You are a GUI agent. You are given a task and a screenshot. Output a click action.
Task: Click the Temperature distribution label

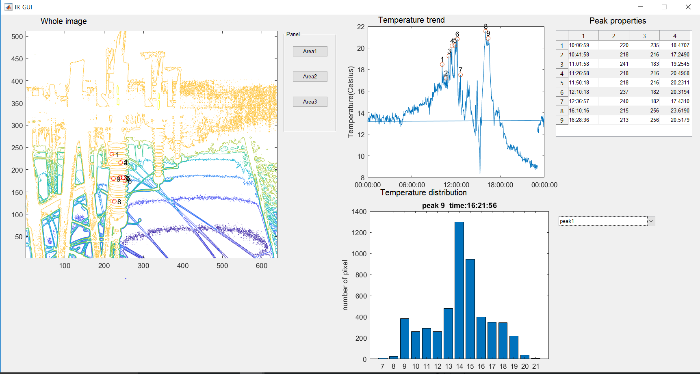(x=423, y=192)
